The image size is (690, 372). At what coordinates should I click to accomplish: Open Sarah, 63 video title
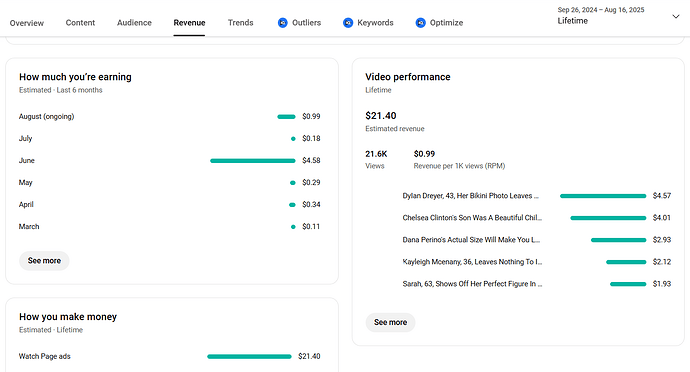click(x=472, y=284)
